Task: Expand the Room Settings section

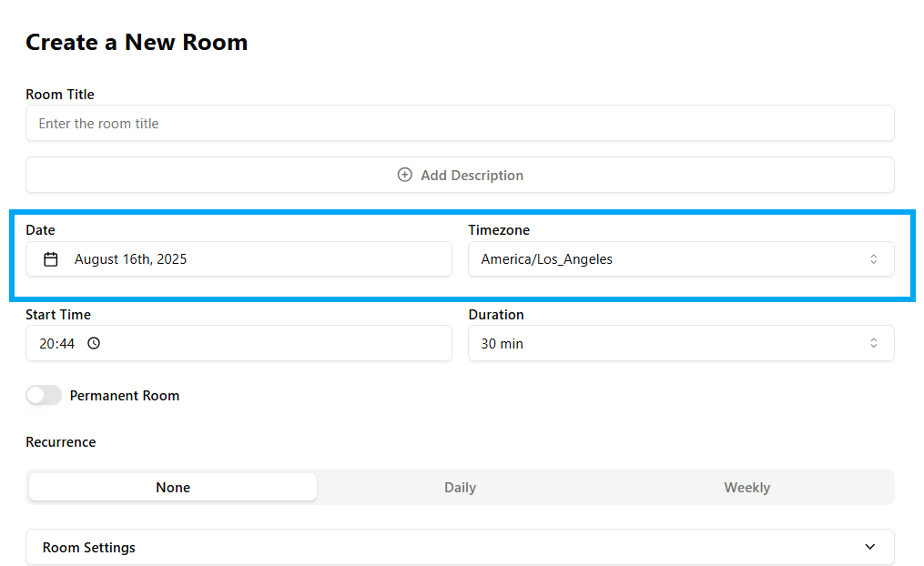Action: tap(459, 547)
